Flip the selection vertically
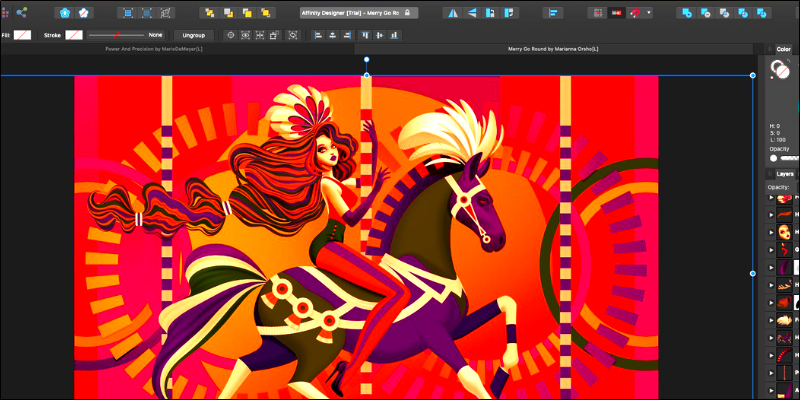This screenshot has height=400, width=800. pyautogui.click(x=471, y=13)
